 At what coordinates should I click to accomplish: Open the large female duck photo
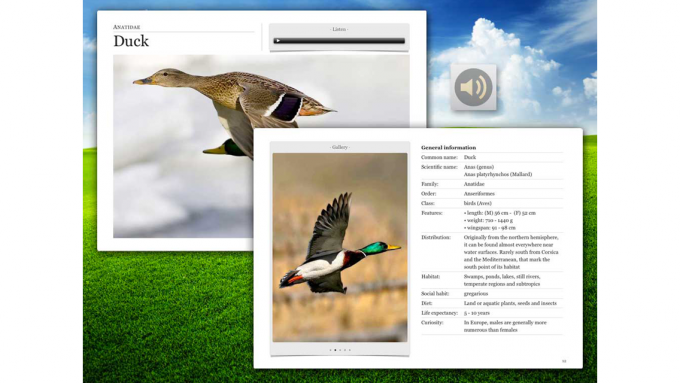tap(183, 146)
